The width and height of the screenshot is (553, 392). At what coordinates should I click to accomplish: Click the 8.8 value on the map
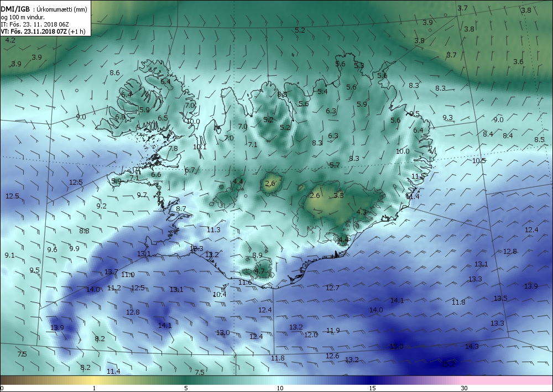(x=84, y=231)
